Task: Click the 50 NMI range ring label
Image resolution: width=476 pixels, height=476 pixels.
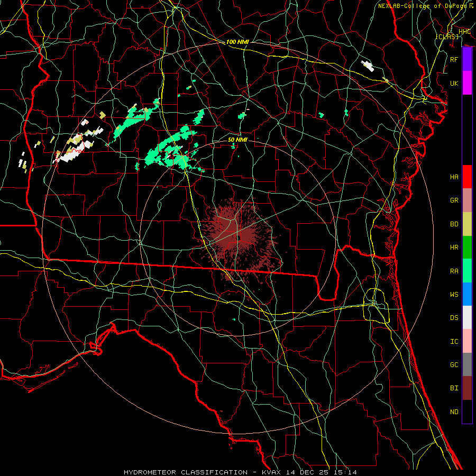Action: pyautogui.click(x=237, y=140)
